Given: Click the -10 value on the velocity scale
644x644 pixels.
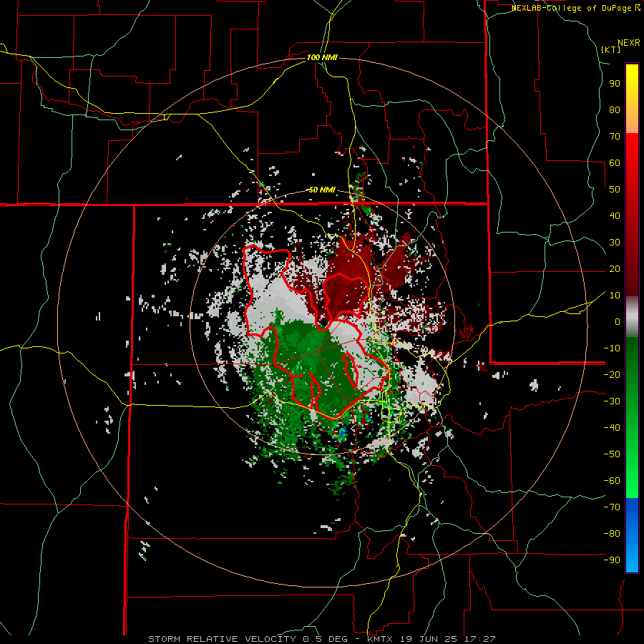Looking at the screenshot, I should (612, 348).
